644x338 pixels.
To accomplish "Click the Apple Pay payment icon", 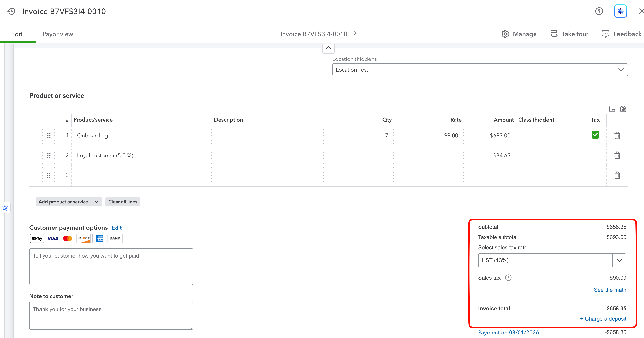I will (37, 238).
